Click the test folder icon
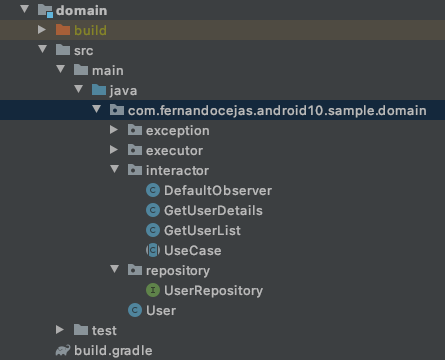 [81, 330]
